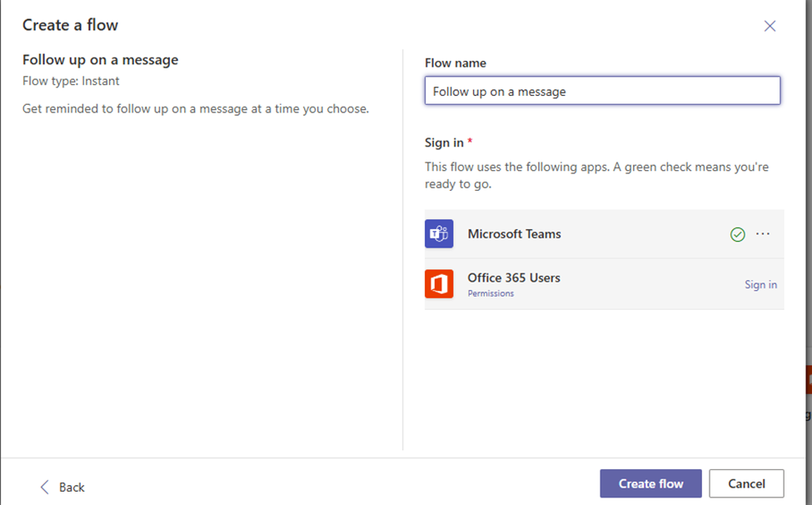The width and height of the screenshot is (812, 505).
Task: Click the "Get reminded to follow up" description
Action: tap(196, 108)
